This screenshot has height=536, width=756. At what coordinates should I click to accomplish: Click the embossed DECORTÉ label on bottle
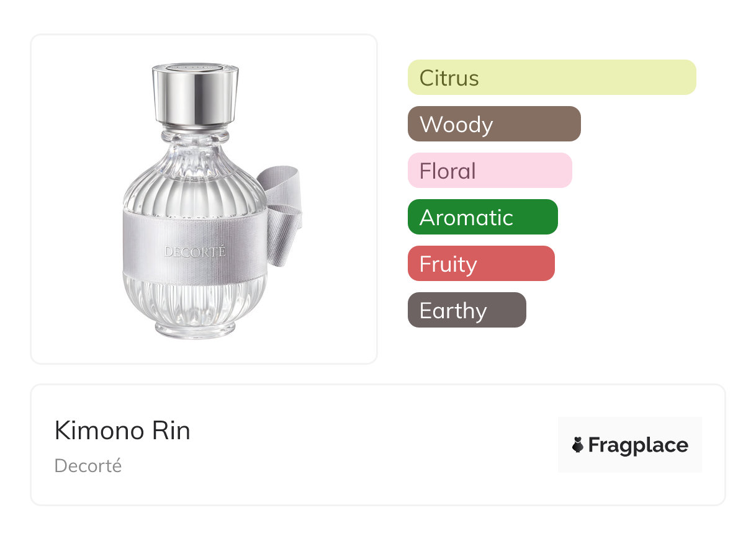[x=195, y=252]
